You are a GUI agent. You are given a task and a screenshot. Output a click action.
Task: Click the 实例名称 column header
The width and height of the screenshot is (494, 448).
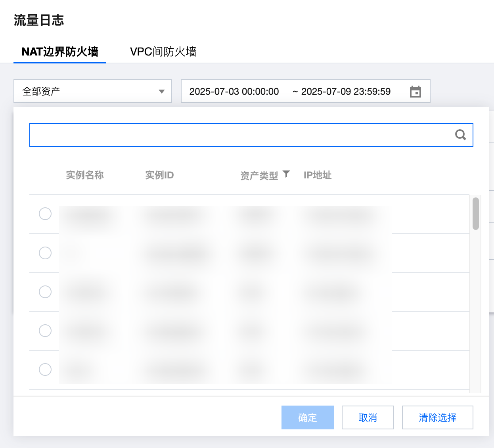[x=85, y=175]
